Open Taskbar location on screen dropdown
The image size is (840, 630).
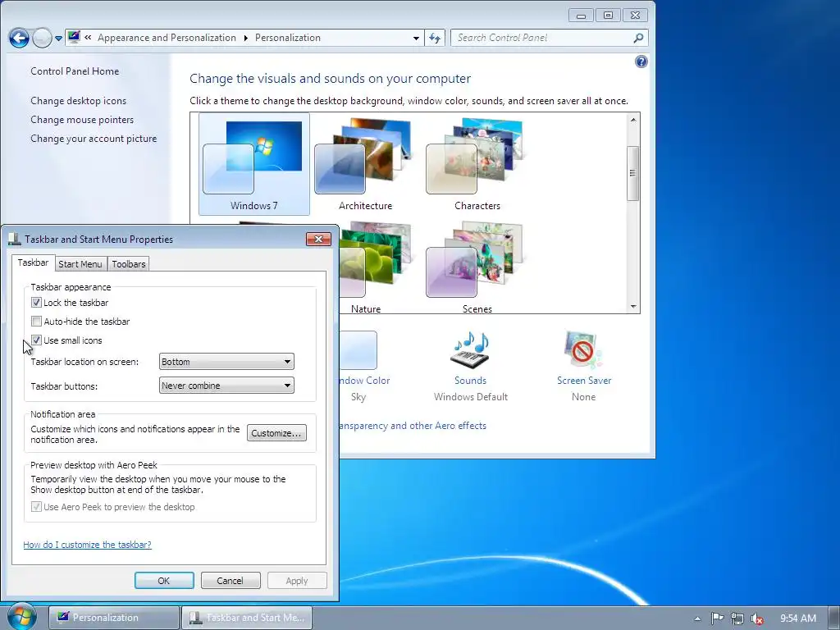tap(226, 362)
